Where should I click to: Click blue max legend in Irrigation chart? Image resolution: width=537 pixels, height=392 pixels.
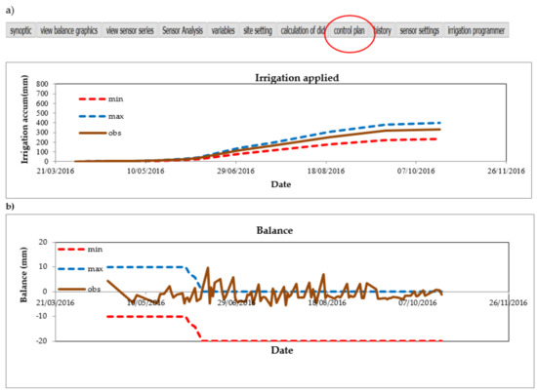101,116
